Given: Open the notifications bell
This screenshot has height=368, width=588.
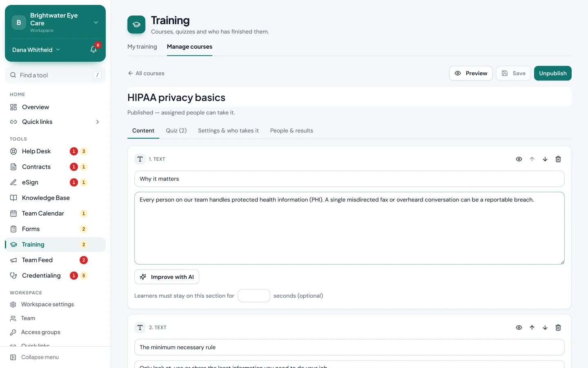Looking at the screenshot, I should pos(94,49).
